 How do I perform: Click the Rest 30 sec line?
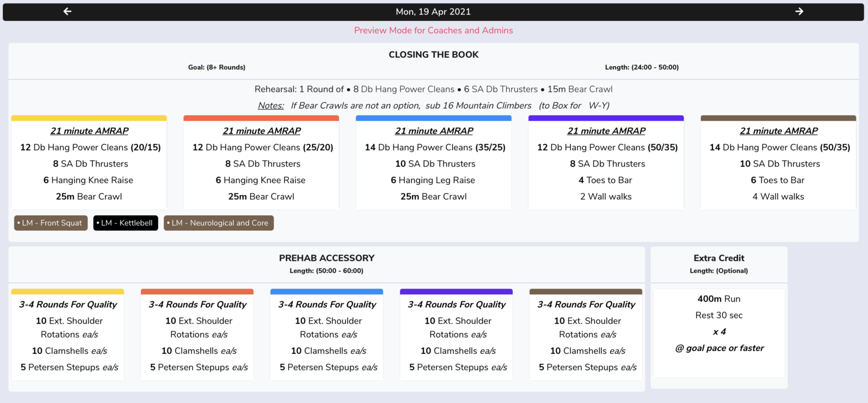719,315
